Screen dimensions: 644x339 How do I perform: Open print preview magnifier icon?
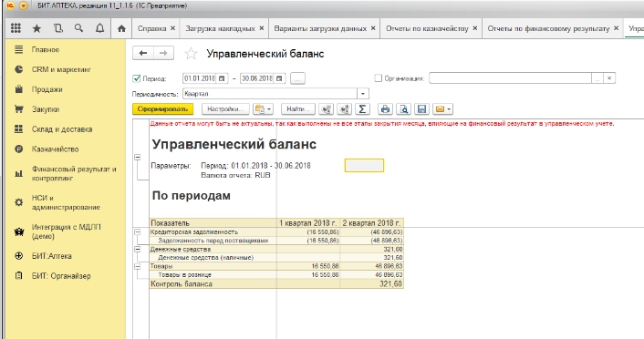point(404,109)
